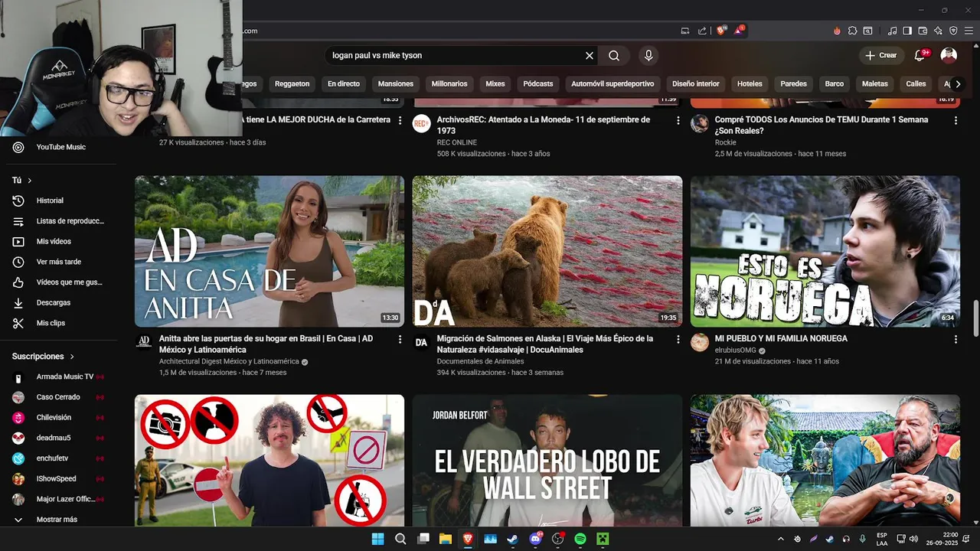The width and height of the screenshot is (980, 551).
Task: Open Steam from the taskbar
Action: click(x=512, y=539)
